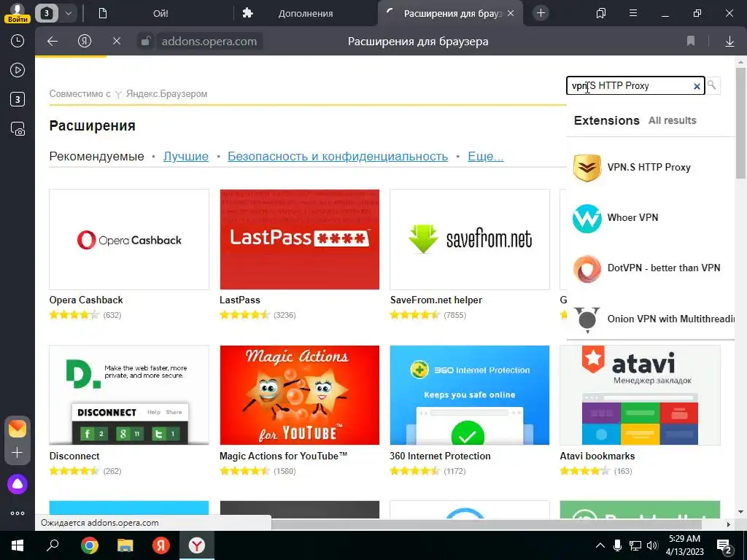The height and width of the screenshot is (560, 747).
Task: Open 360 Internet Protection thumbnail
Action: pyautogui.click(x=469, y=395)
